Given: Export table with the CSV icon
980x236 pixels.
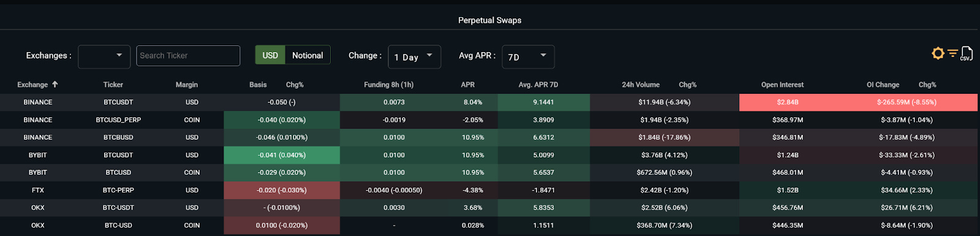Looking at the screenshot, I should click(967, 53).
